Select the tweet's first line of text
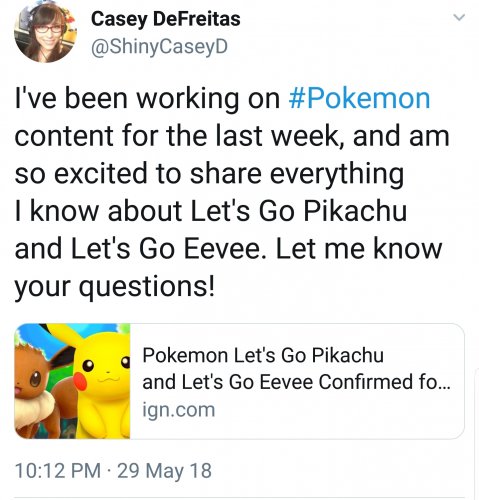The width and height of the screenshot is (479, 500). pos(223,99)
